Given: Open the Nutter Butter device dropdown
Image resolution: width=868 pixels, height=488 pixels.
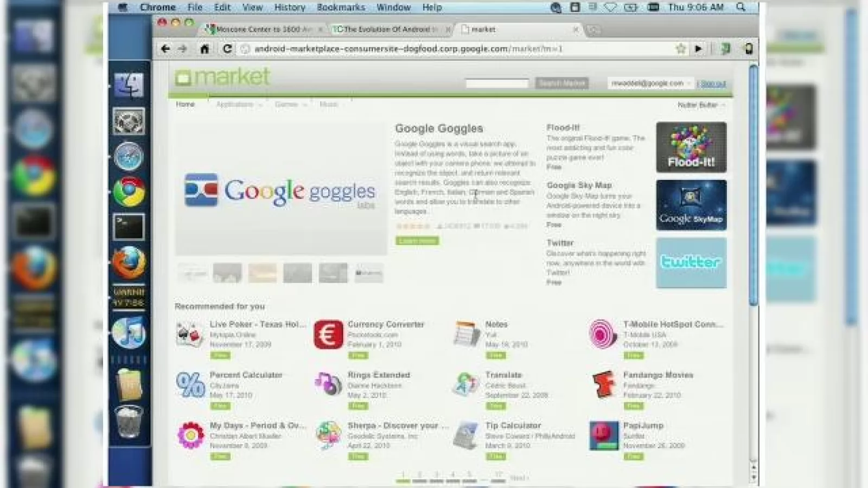Looking at the screenshot, I should click(x=701, y=105).
